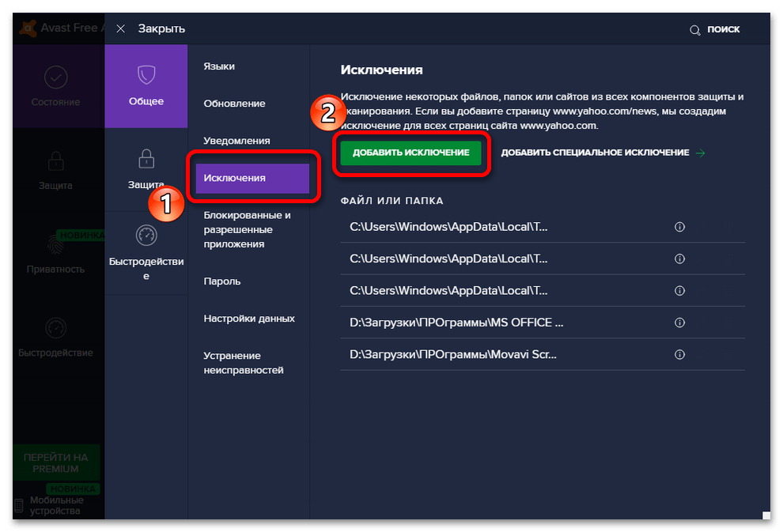Show info for the first AppData exclusion
783x532 pixels.
[x=679, y=227]
